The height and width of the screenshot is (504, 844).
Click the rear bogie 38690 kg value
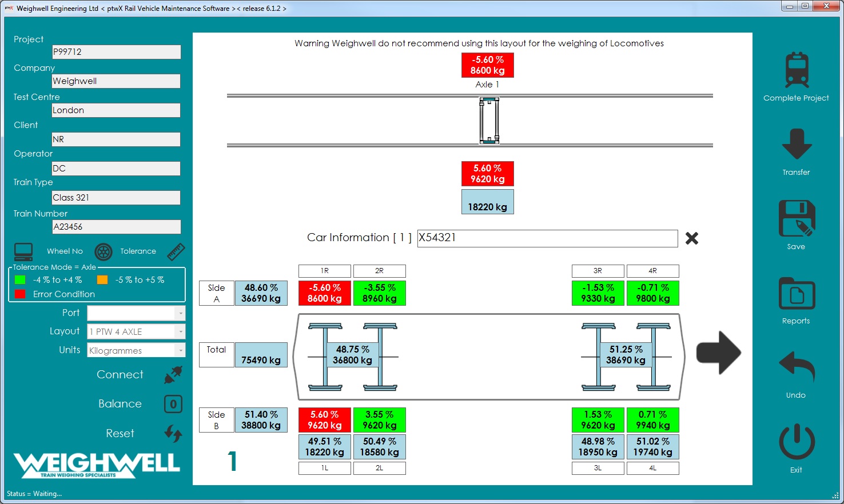pos(626,355)
